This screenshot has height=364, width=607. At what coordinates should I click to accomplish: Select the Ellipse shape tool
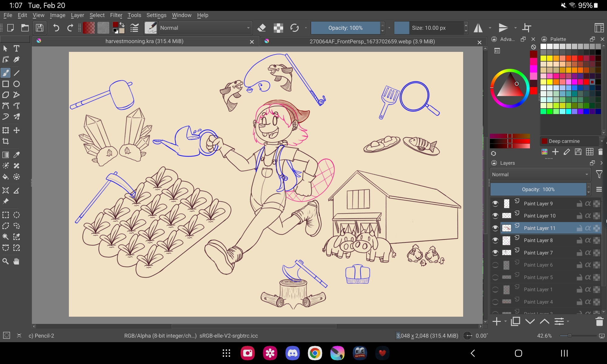[x=16, y=84]
